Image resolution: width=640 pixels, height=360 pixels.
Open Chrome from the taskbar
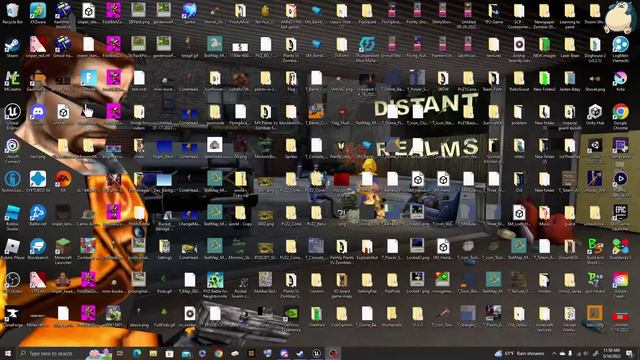(219, 353)
